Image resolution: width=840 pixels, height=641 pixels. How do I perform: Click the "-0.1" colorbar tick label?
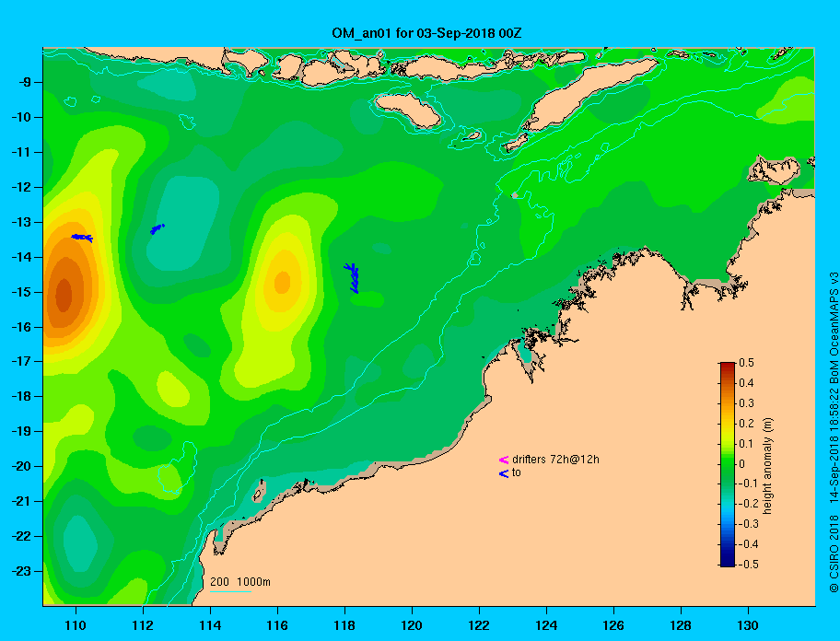coord(748,484)
